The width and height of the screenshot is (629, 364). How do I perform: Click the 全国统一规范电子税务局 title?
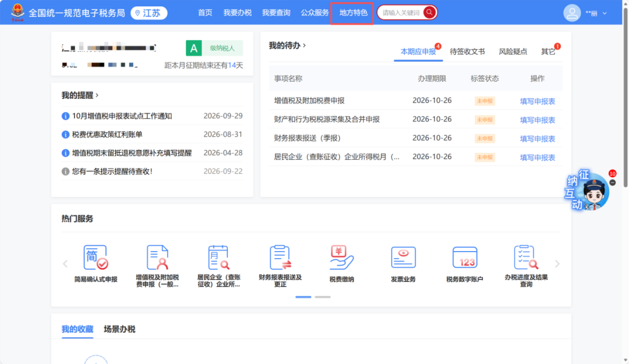[x=77, y=13]
